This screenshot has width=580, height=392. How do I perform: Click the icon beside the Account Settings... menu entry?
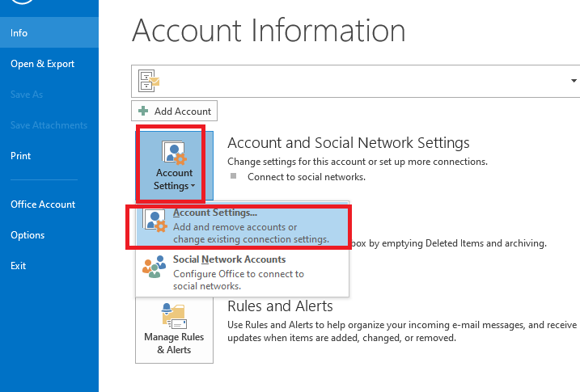tap(155, 226)
